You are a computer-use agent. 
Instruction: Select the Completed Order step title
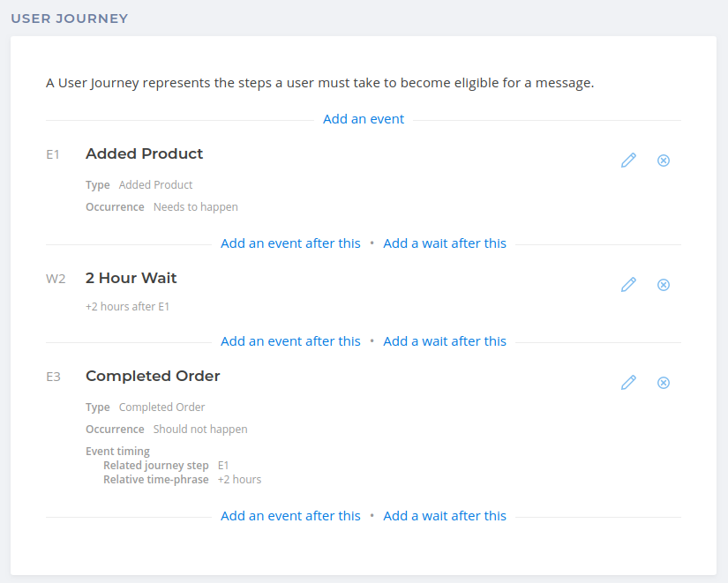[153, 376]
